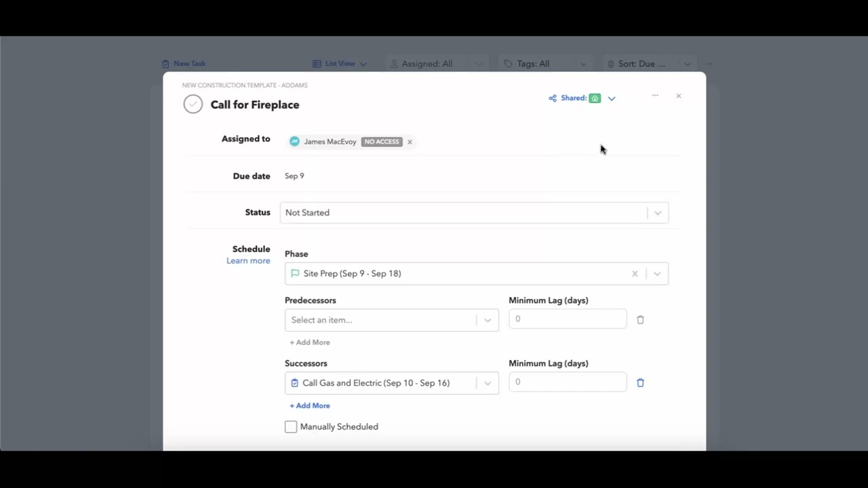Screen dimensions: 868x488
Task: Click the List View grid icon
Action: [x=317, y=64]
